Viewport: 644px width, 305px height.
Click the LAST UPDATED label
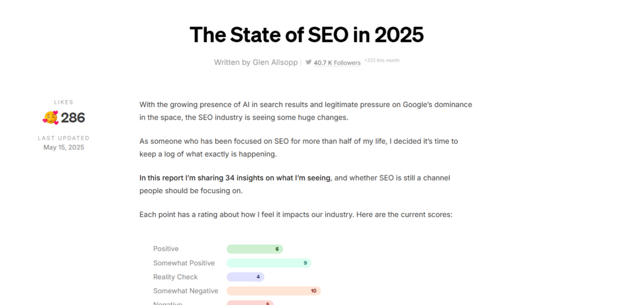pyautogui.click(x=64, y=138)
